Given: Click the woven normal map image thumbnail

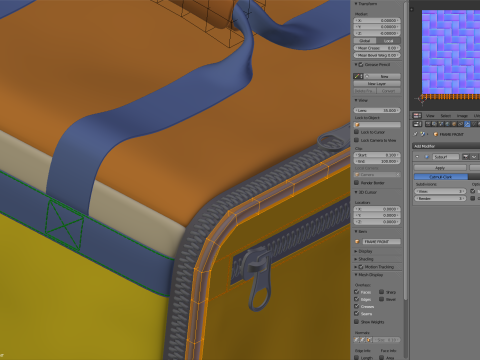Looking at the screenshot, I should tap(451, 53).
